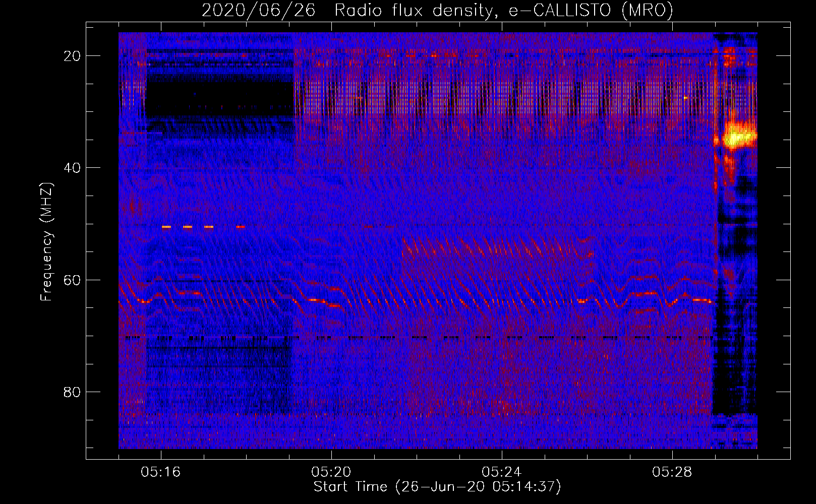816x504 pixels.
Task: Click the y-axis label "Frequency (MHZ)"
Action: pos(46,242)
